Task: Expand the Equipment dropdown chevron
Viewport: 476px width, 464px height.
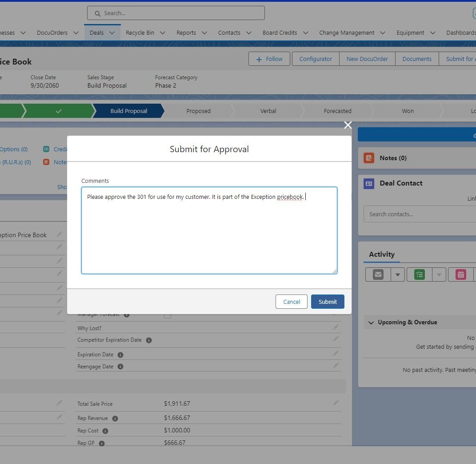Action: [x=433, y=33]
